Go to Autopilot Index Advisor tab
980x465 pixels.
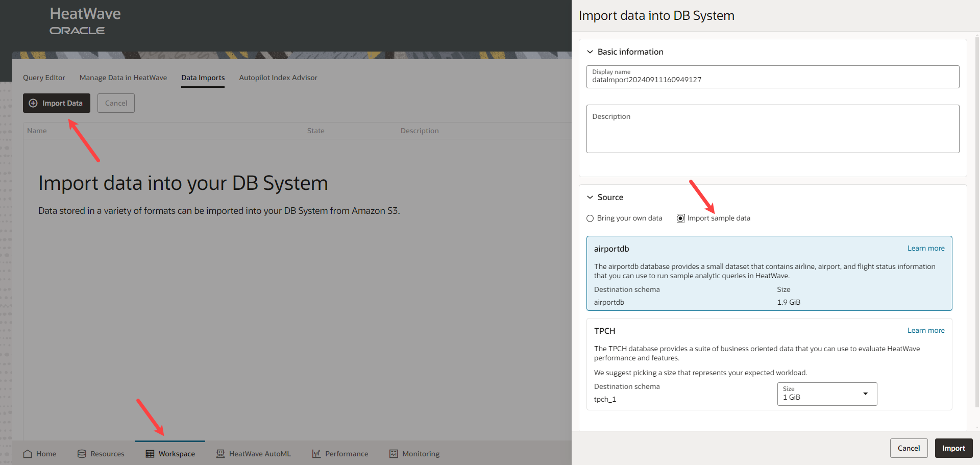coord(278,78)
